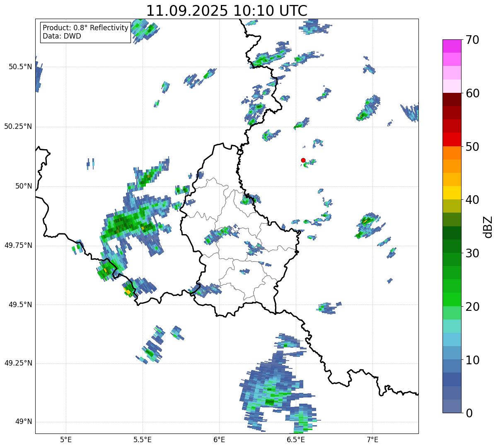Click the latitude label 49.75°N
The height and width of the screenshot is (448, 498).
(x=18, y=245)
